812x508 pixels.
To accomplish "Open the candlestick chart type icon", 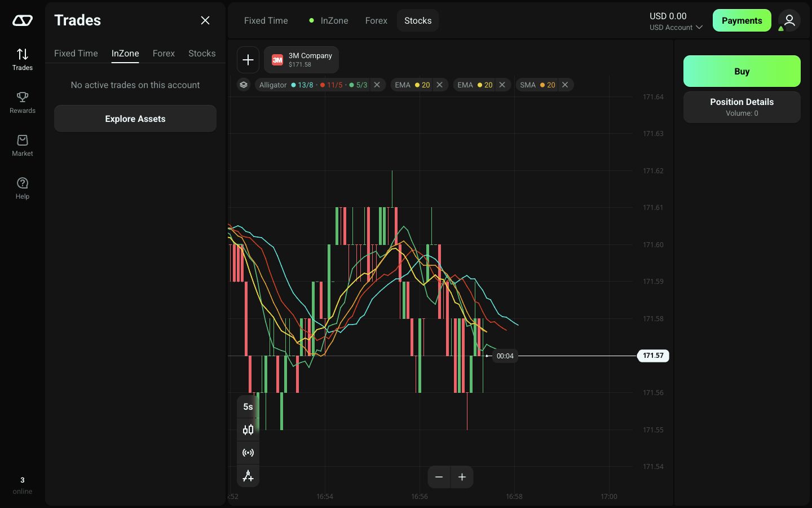I will tap(248, 430).
